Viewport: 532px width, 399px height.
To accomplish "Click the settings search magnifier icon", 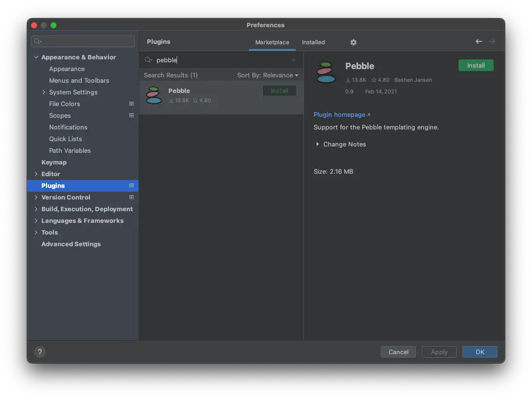I will click(x=37, y=41).
